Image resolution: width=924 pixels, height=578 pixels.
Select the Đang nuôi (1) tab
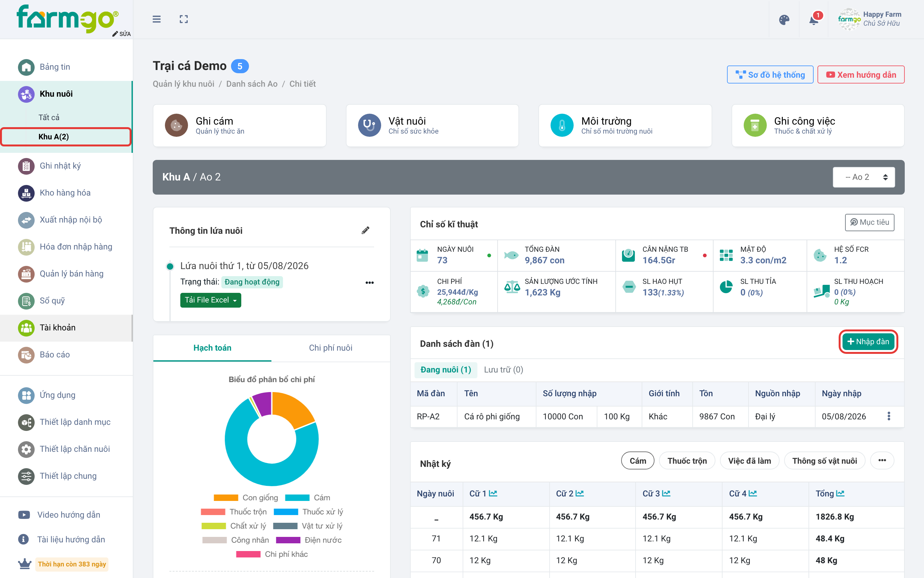tap(446, 370)
